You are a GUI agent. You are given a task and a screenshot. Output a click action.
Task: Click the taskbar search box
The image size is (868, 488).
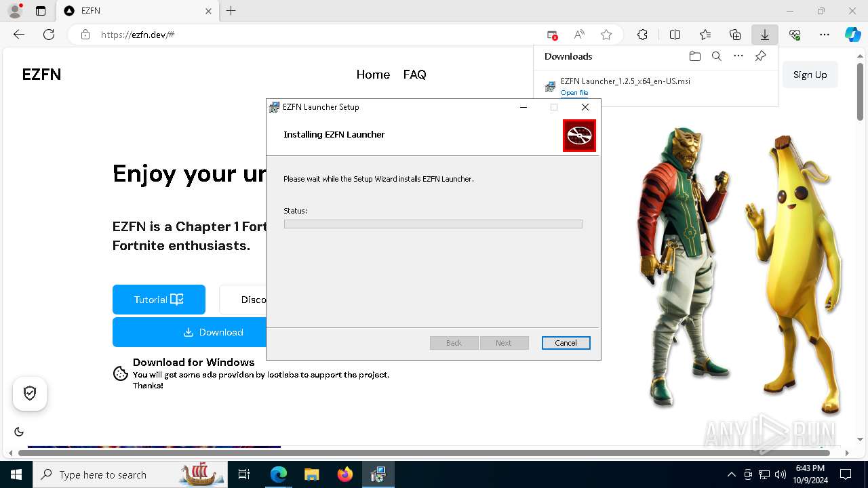[129, 474]
